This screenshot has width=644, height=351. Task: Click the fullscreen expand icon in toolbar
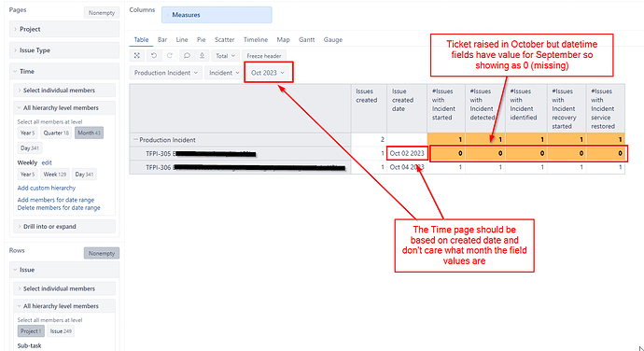[137, 55]
